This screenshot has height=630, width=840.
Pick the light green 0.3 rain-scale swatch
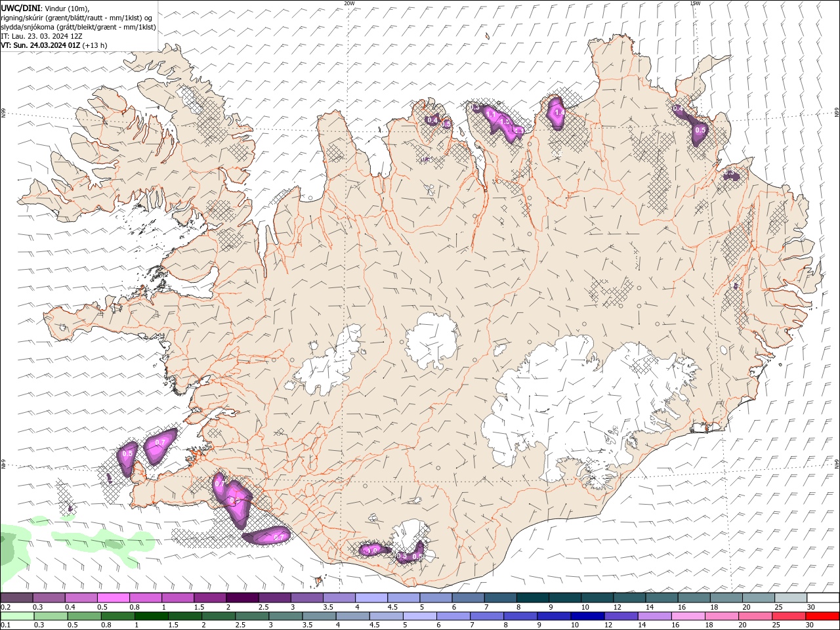point(51,616)
